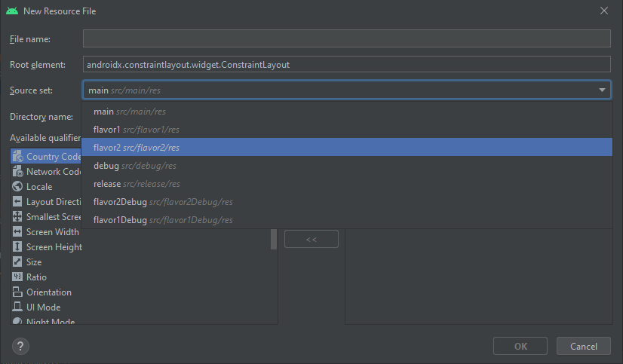Collapse the Source set dropdown arrow
The image size is (623, 364).
click(x=602, y=90)
